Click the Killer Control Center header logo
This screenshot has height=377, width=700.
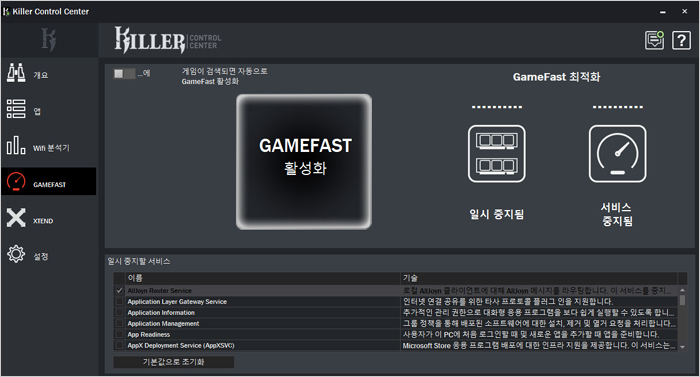(168, 40)
